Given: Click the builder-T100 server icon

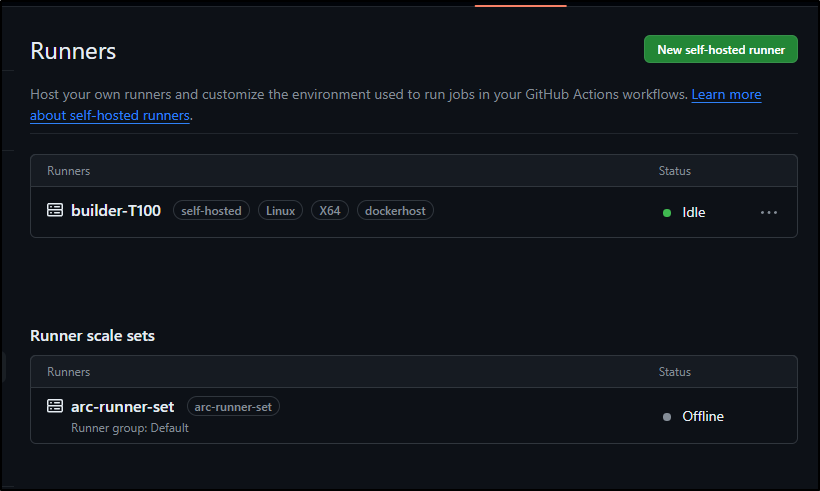Looking at the screenshot, I should (55, 210).
